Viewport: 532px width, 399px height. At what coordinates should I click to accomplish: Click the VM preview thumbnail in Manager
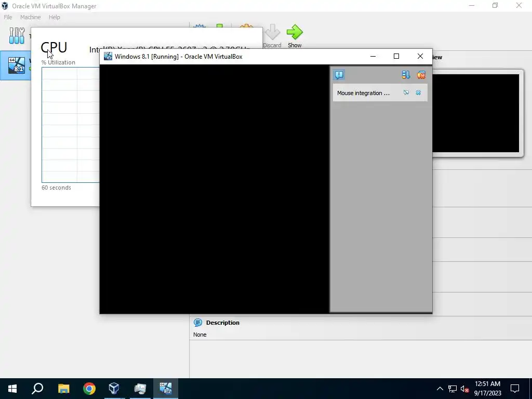point(475,113)
